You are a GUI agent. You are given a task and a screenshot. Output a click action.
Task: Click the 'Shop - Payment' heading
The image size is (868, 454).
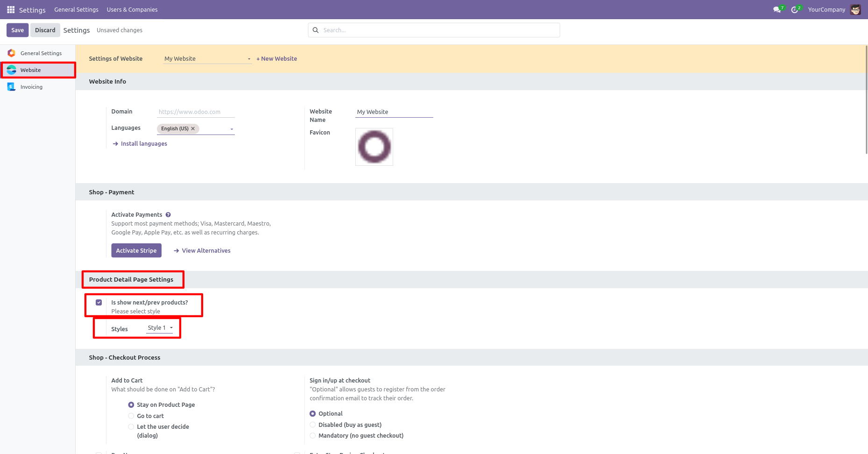click(112, 192)
